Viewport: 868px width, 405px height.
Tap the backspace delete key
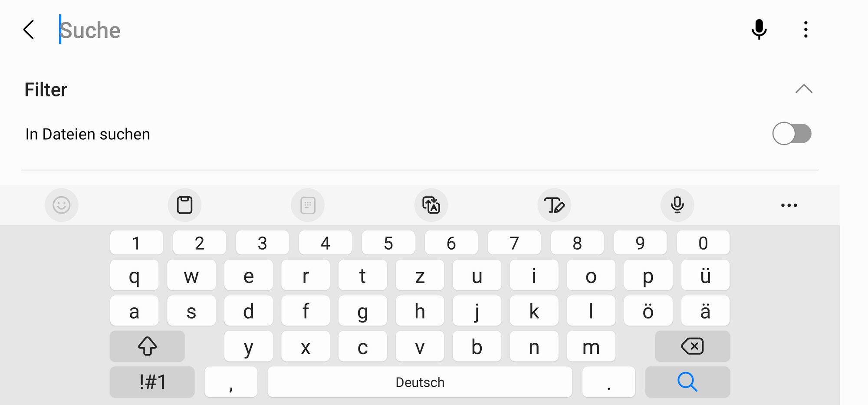pos(692,346)
